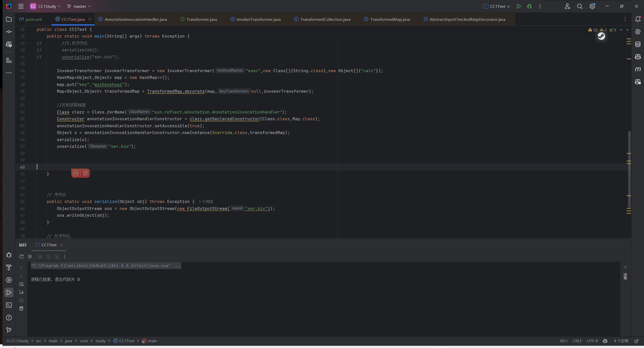Screen dimensions: 644x348
Task: Click CRLF line separator in status bar
Action: click(577, 341)
